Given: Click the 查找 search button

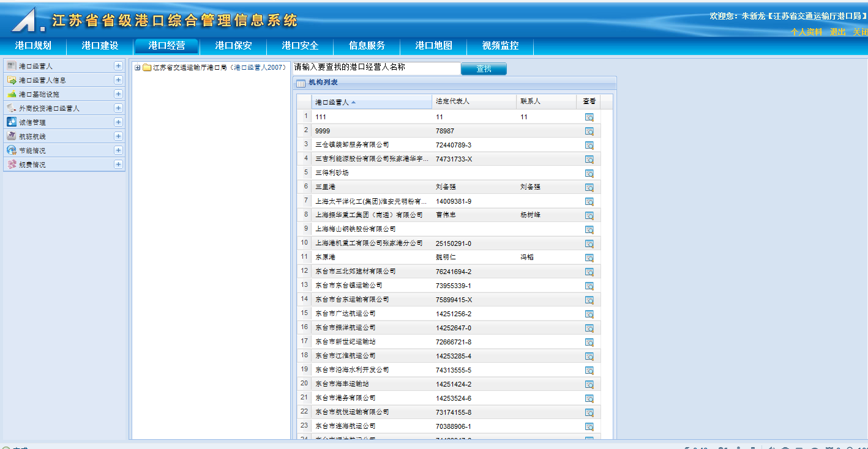Looking at the screenshot, I should tap(484, 69).
